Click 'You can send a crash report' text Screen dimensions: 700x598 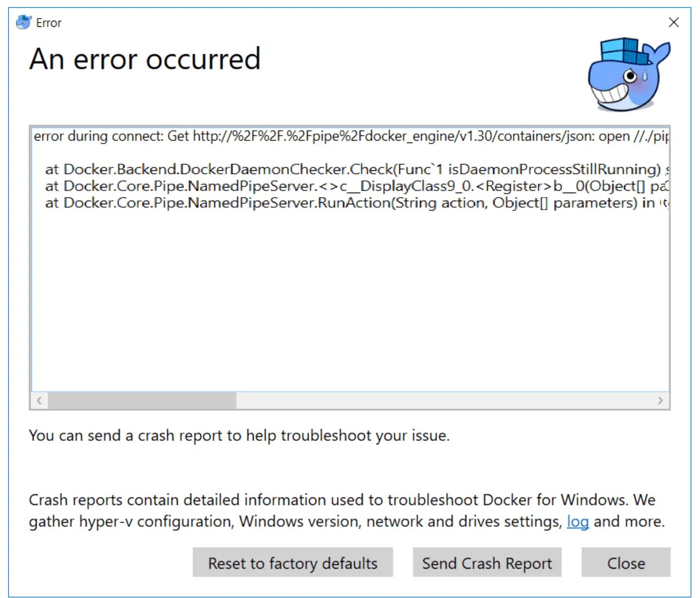tap(239, 435)
